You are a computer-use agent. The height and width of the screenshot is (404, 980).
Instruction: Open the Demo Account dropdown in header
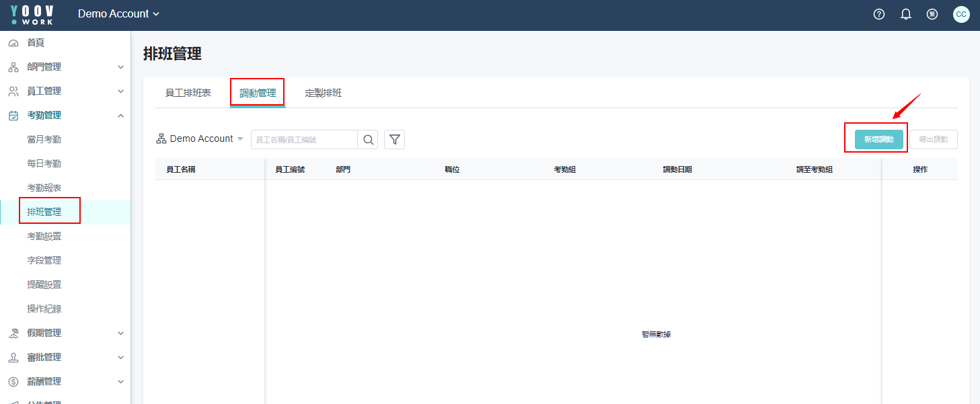pos(118,14)
